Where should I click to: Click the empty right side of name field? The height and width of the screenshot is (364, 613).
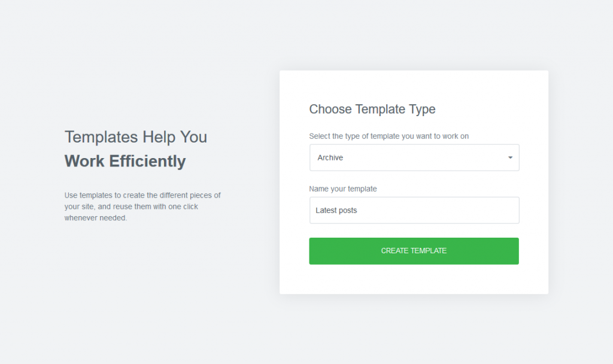[467, 210]
